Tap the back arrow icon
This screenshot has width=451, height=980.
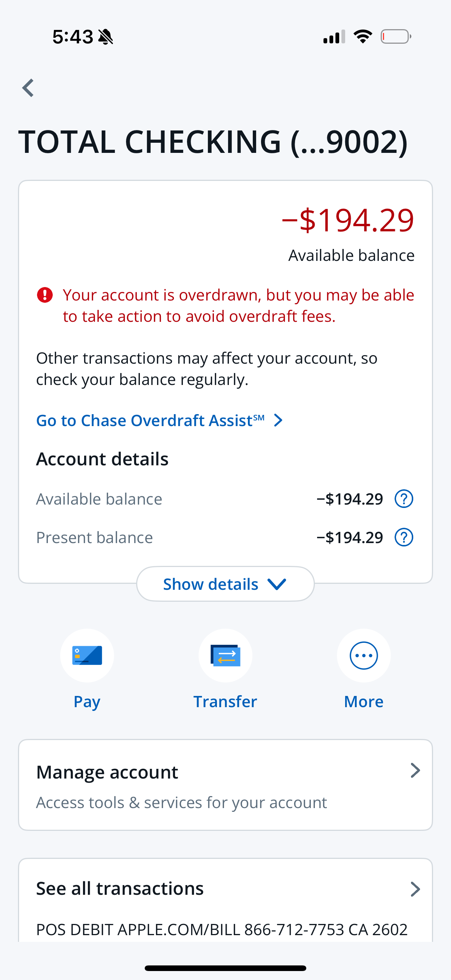point(28,88)
